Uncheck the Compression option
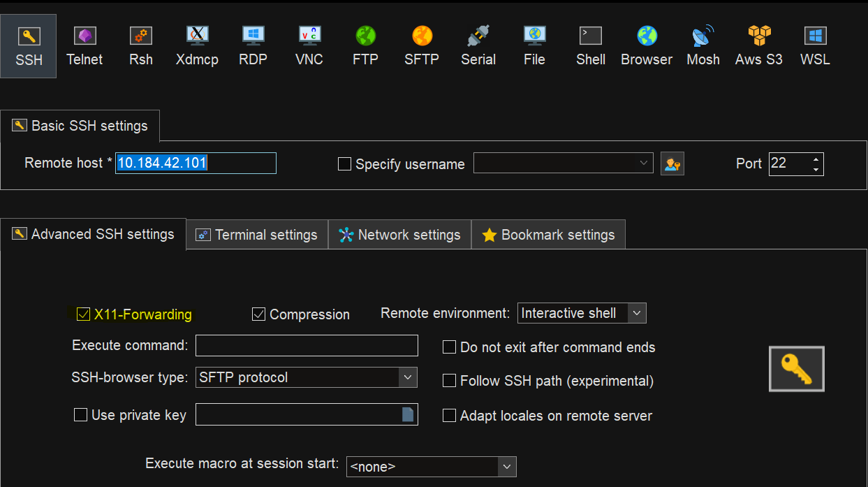868x487 pixels. pos(259,314)
